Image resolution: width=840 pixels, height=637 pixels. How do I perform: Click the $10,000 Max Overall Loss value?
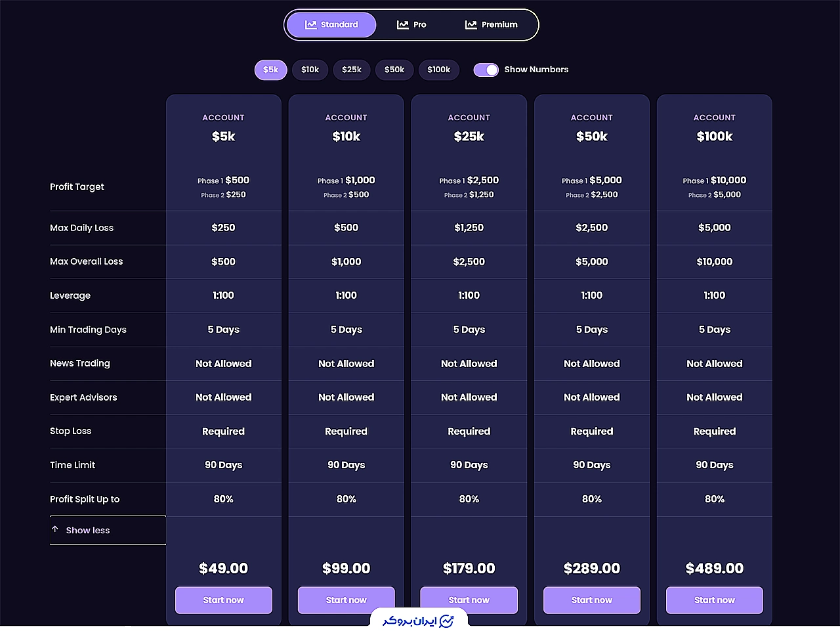(x=715, y=261)
